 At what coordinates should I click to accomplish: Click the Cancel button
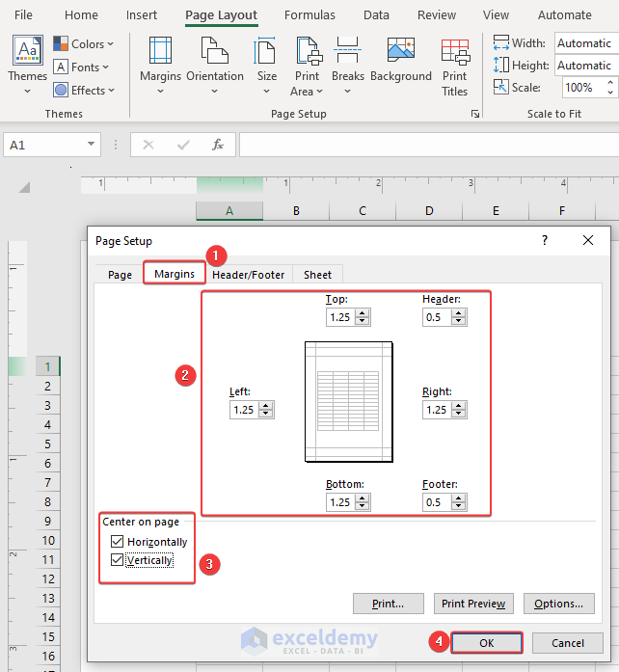point(568,643)
